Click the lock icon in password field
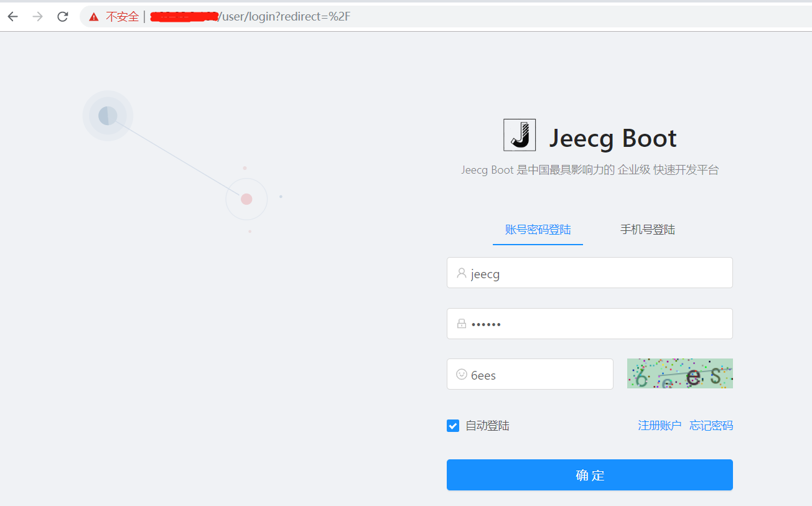Screen dimensions: 812x506 coord(460,324)
